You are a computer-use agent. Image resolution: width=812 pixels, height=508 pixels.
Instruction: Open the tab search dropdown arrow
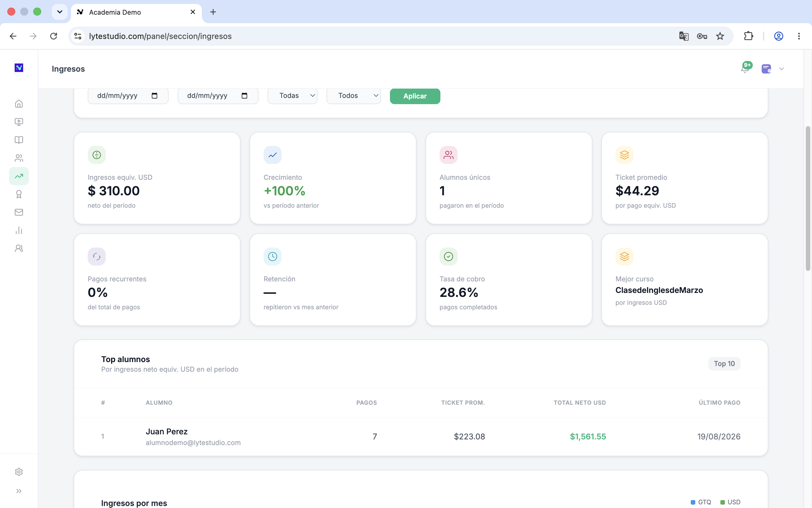coord(60,12)
